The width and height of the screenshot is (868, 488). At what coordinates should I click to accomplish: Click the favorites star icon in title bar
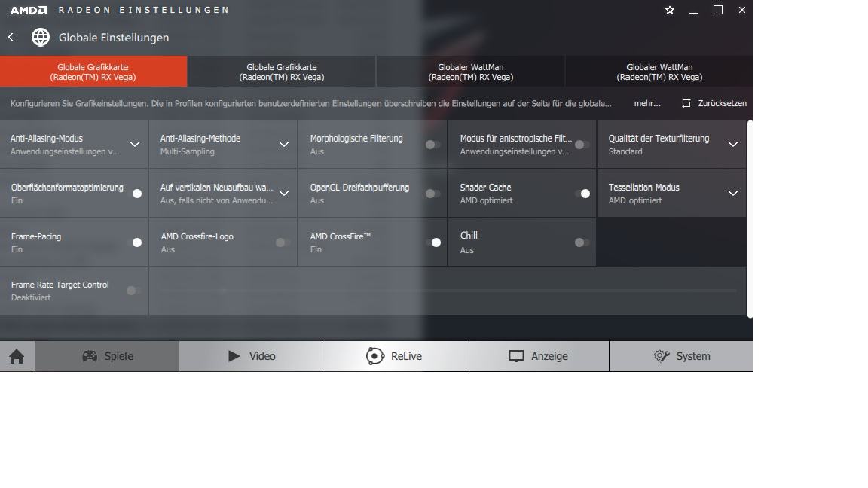click(x=670, y=10)
